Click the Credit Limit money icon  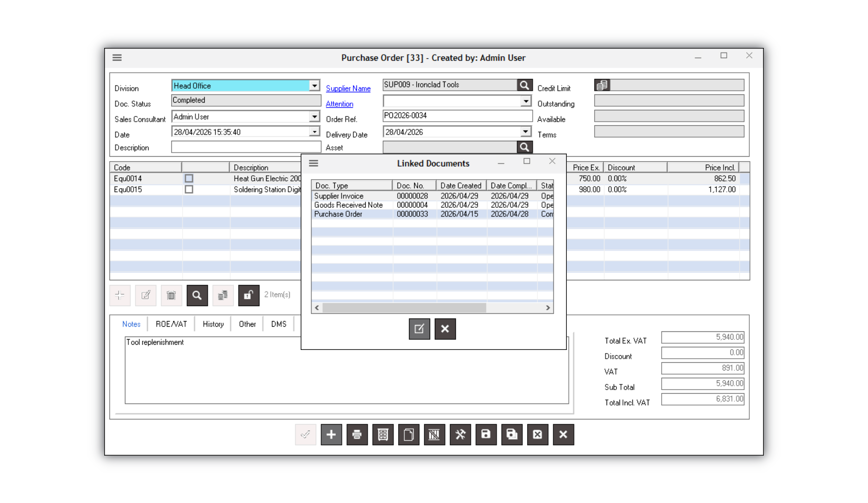[602, 85]
